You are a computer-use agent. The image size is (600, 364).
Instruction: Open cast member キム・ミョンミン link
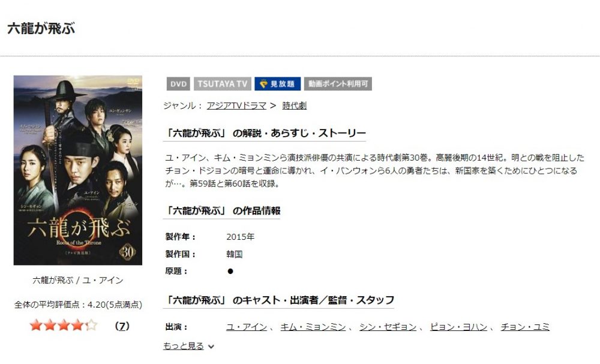[x=313, y=327]
